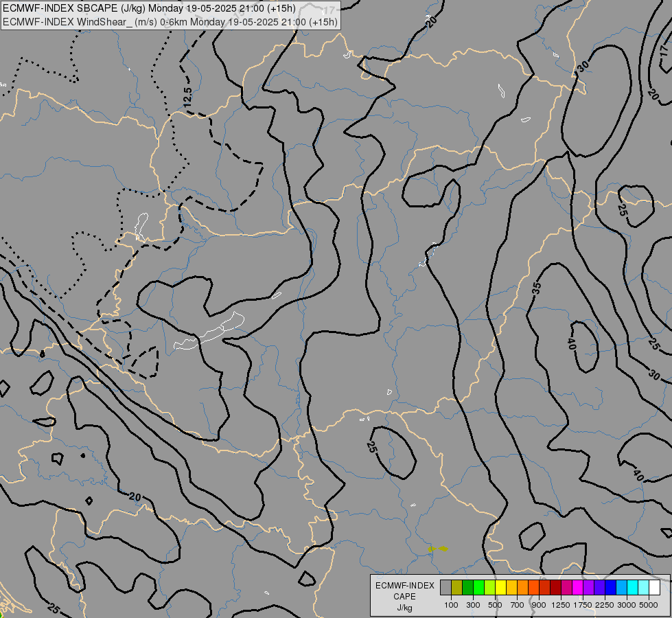672x618 pixels.
Task: Click the 1750 legend value
Action: (x=583, y=605)
